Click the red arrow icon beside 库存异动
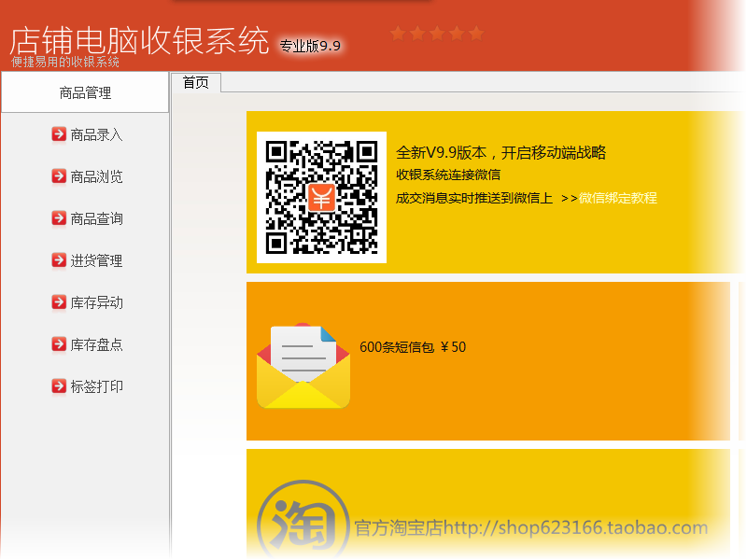 pyautogui.click(x=59, y=301)
